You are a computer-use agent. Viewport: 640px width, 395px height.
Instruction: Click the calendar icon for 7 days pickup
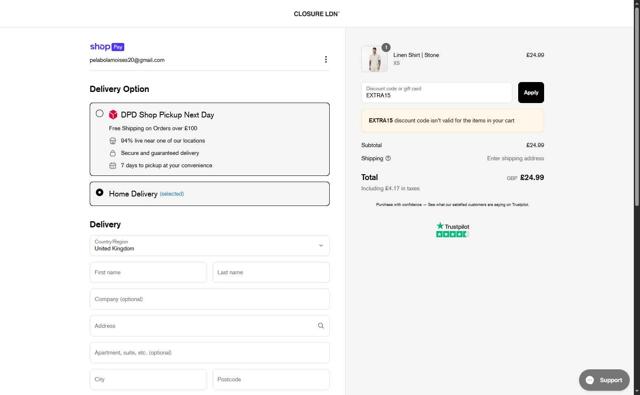[x=113, y=165]
